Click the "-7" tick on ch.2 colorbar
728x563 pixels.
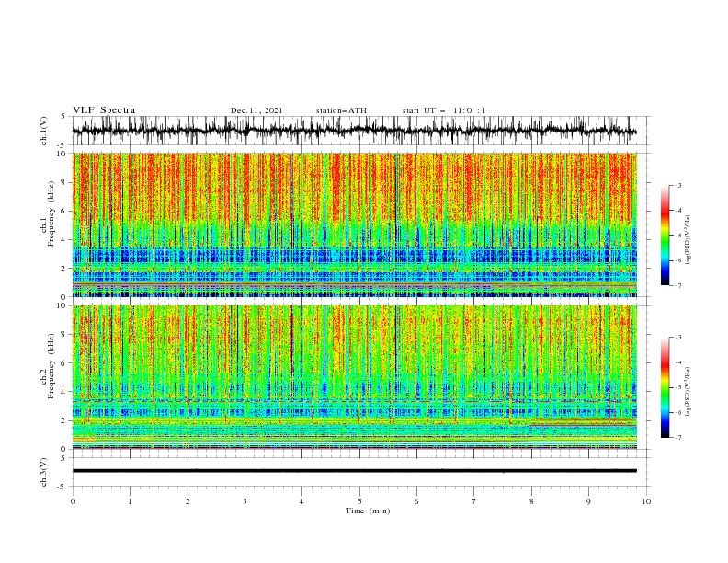[x=678, y=438]
